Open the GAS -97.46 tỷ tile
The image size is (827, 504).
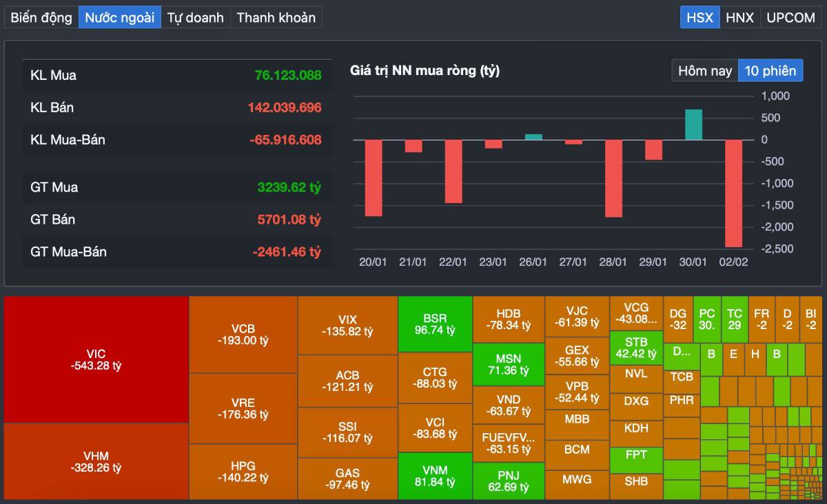click(347, 479)
